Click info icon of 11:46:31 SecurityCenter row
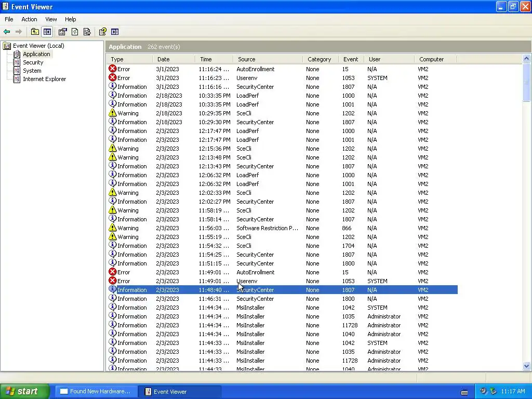Screen dimensions: 532x399 pyautogui.click(x=112, y=298)
